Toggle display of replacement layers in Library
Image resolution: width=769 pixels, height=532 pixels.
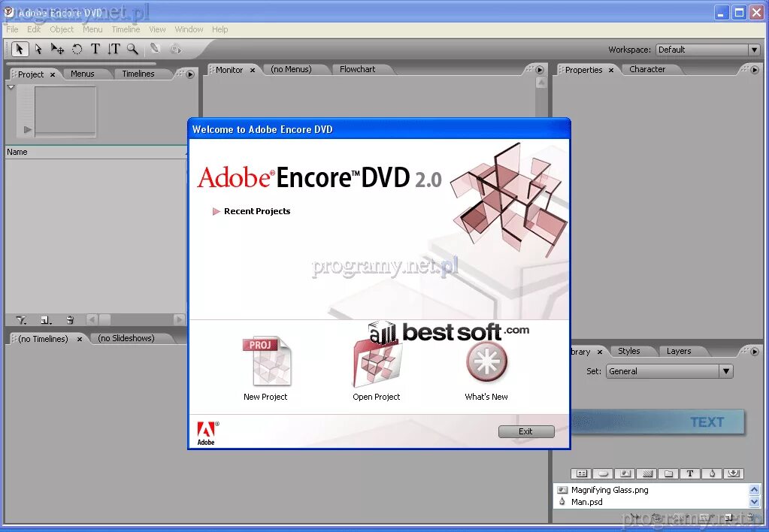734,473
